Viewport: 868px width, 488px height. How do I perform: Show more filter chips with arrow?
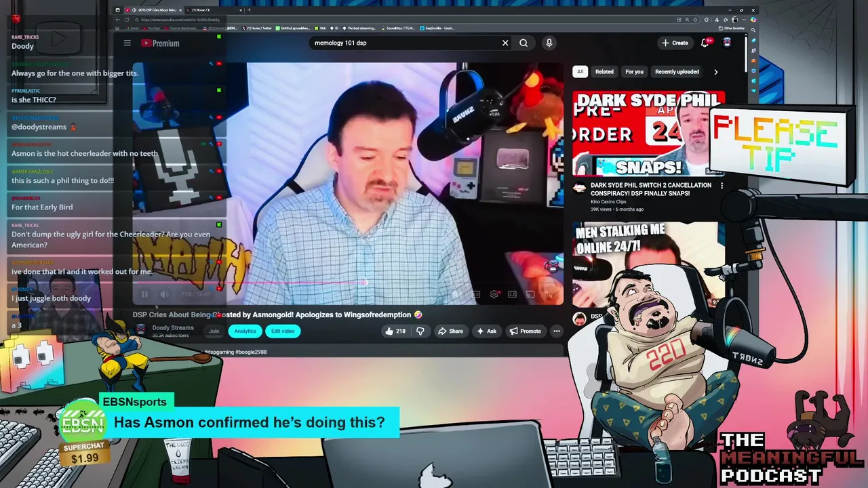coord(715,72)
